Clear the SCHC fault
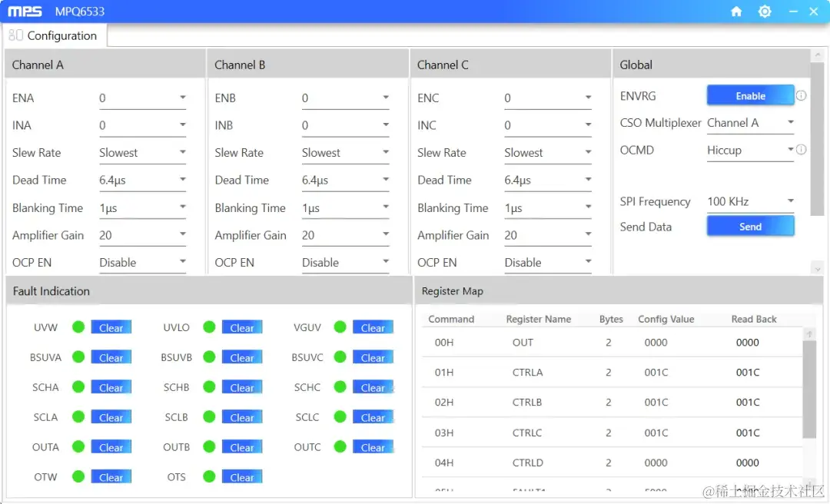This screenshot has width=830, height=504. 373,387
